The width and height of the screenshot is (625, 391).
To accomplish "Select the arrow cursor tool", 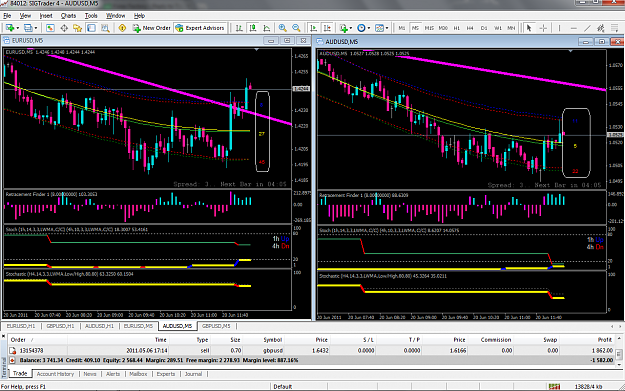I will 529,28.
